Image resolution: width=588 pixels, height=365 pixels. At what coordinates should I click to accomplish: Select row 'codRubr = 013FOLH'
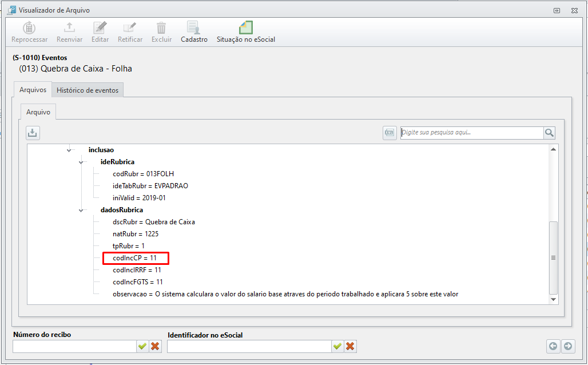pos(143,174)
